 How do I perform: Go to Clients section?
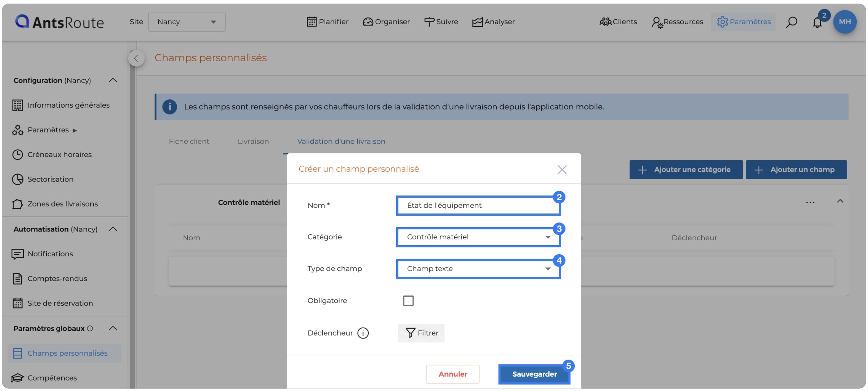[x=618, y=22]
